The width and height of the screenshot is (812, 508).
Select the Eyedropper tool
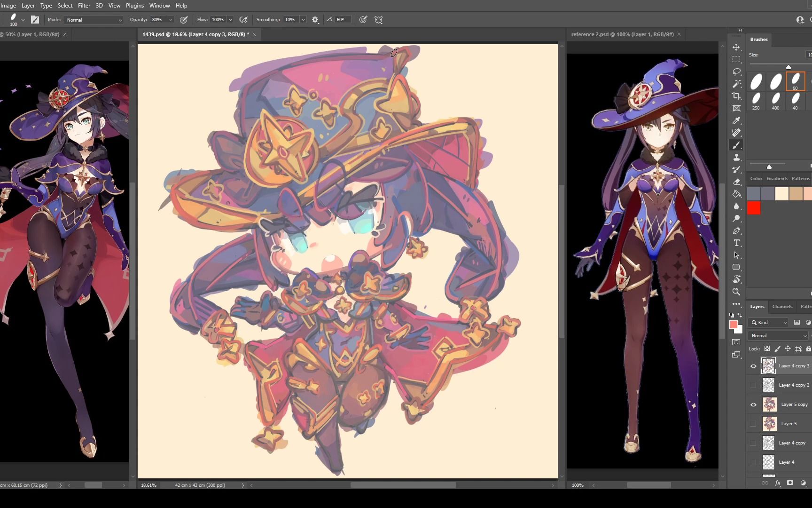click(736, 120)
